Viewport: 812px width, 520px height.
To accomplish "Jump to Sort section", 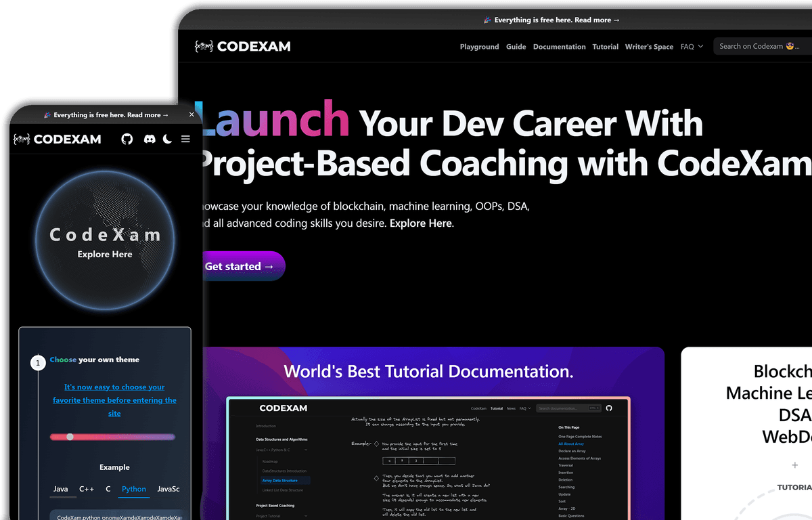I will point(562,501).
